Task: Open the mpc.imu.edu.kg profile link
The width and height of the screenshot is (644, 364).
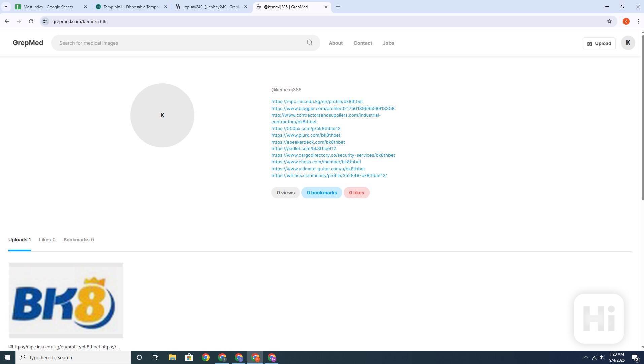Action: coord(317,101)
